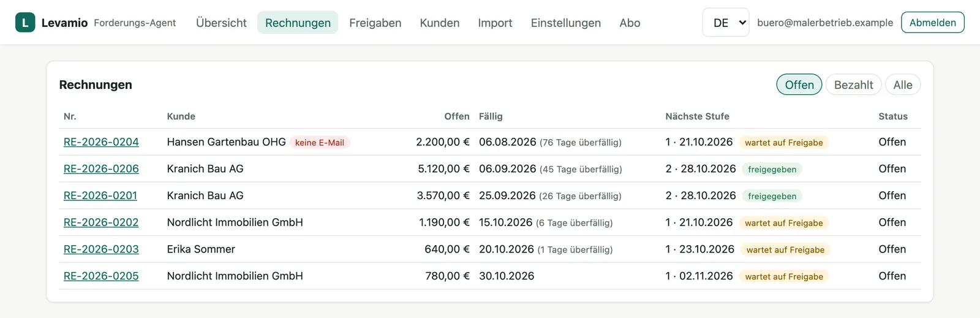Click next stage '1 · 23.10.2026'
Image resolution: width=980 pixels, height=318 pixels.
coord(700,249)
